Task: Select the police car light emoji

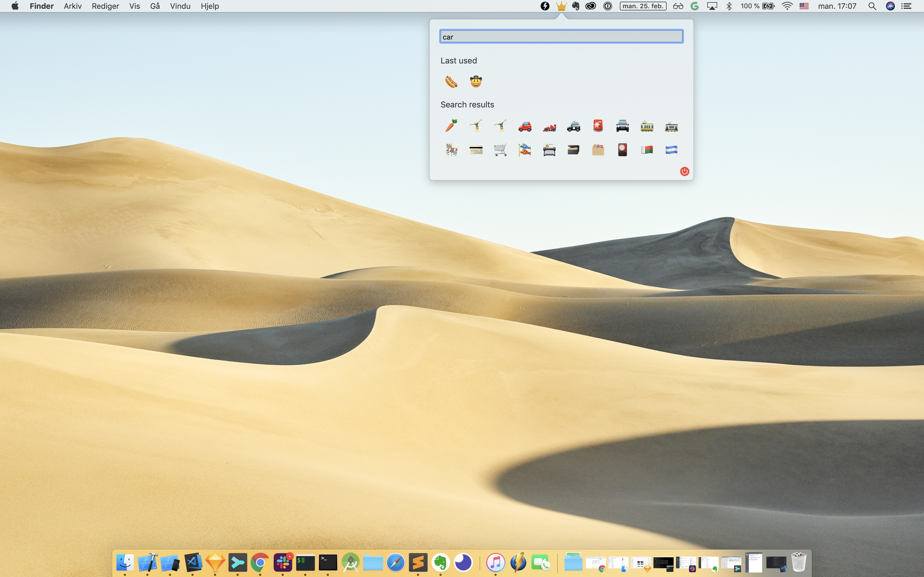Action: [598, 126]
